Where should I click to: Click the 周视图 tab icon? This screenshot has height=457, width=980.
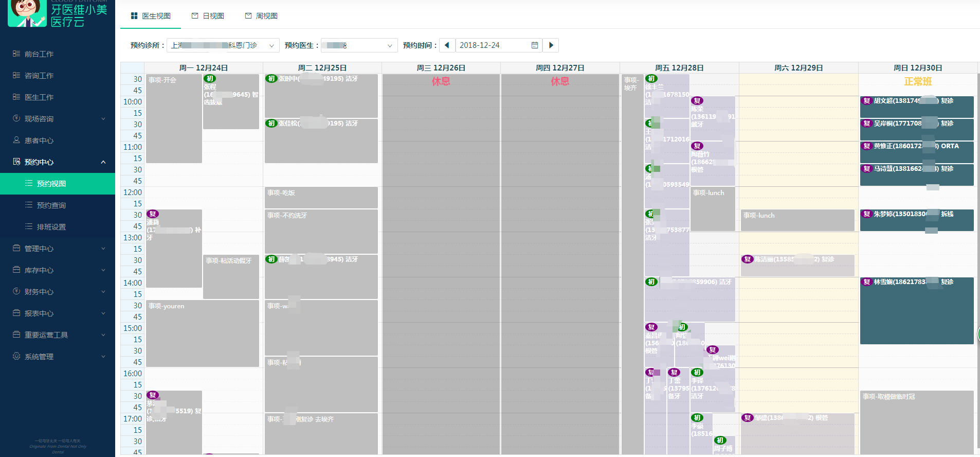pos(248,16)
